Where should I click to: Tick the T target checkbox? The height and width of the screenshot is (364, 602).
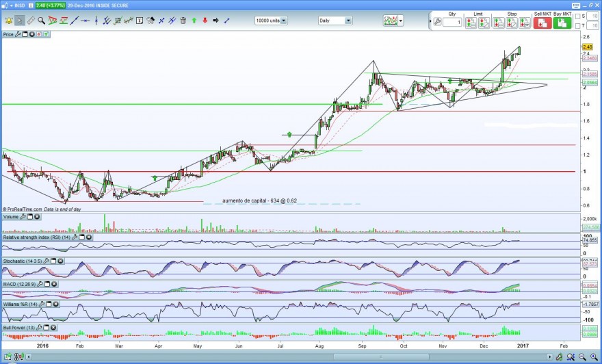click(x=577, y=26)
